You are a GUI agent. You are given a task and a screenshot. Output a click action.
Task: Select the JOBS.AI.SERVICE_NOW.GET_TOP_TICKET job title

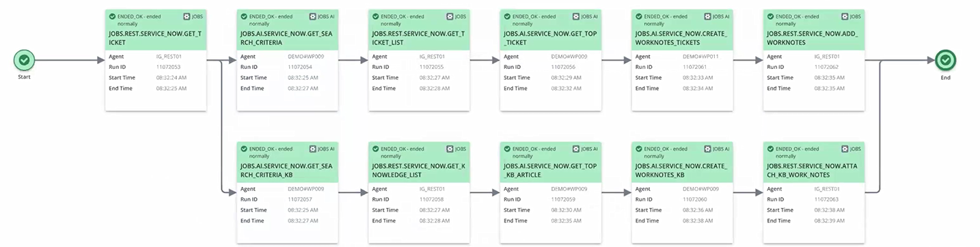pos(549,38)
